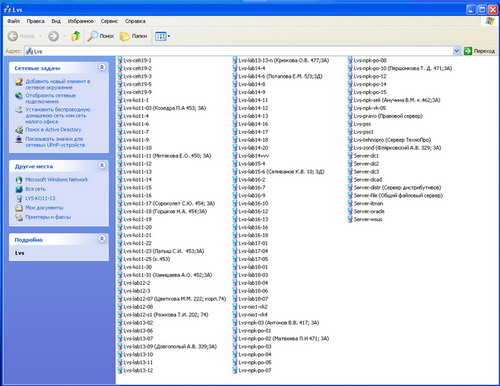
Task: Select computer icon Server-file
Action: (350, 195)
